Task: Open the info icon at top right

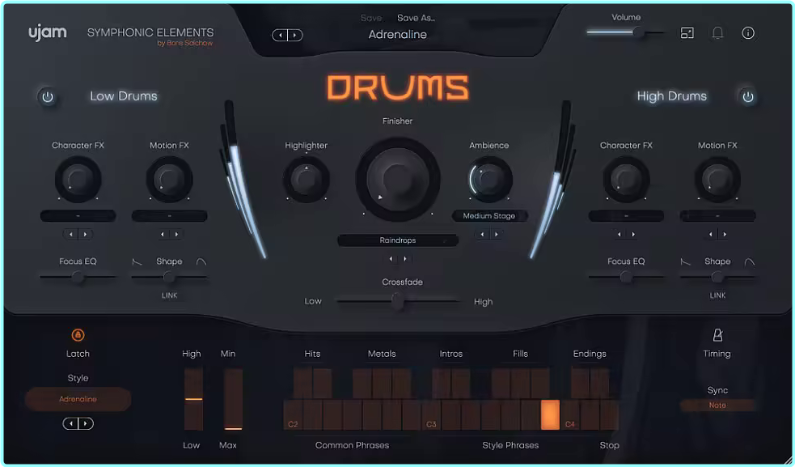Action: coord(748,33)
